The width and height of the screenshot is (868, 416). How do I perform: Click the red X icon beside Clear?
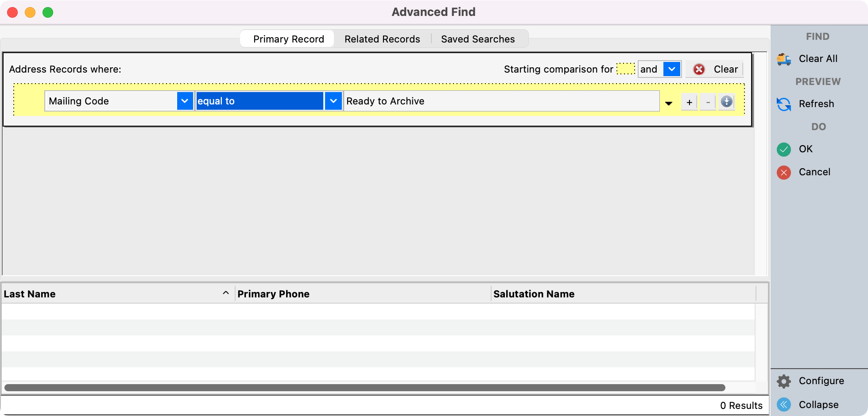pos(699,69)
